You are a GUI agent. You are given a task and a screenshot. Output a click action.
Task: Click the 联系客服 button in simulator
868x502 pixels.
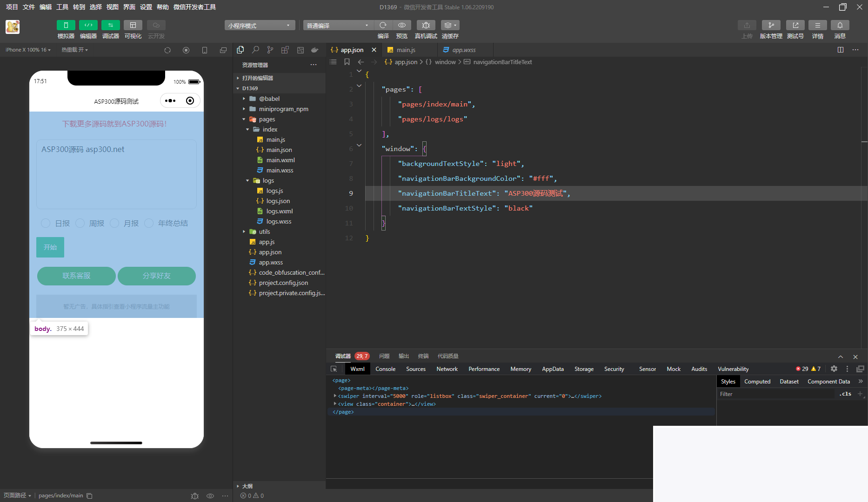pos(76,276)
